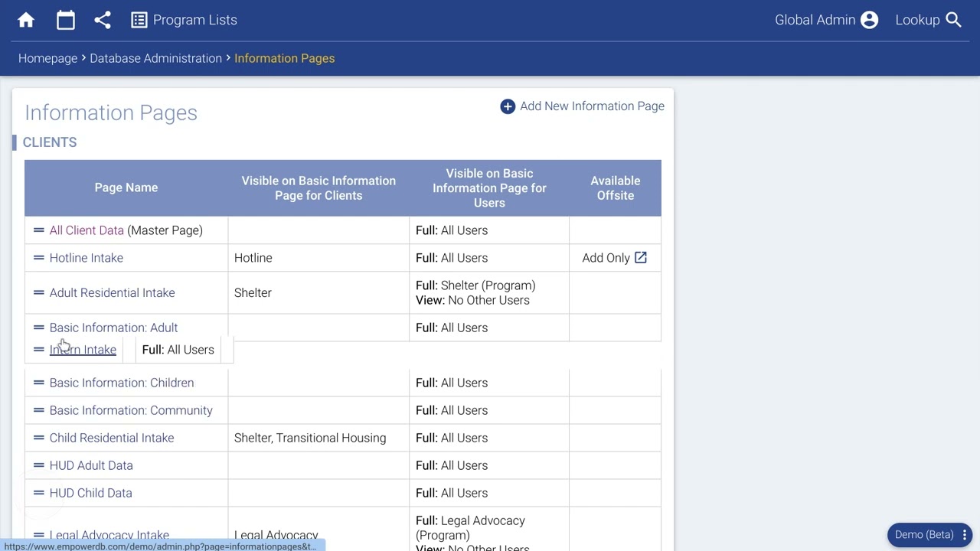Open Program Lists menu
The height and width of the screenshot is (551, 980).
[x=184, y=20]
